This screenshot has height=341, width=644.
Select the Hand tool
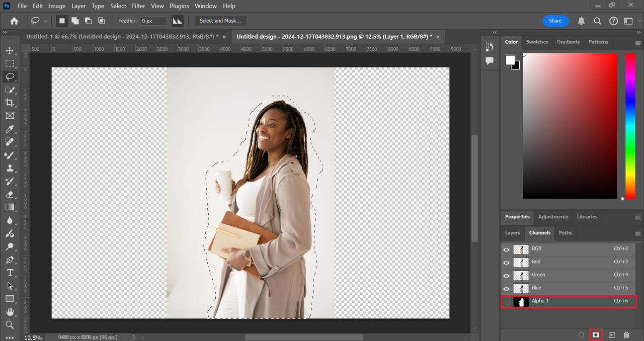(x=10, y=312)
